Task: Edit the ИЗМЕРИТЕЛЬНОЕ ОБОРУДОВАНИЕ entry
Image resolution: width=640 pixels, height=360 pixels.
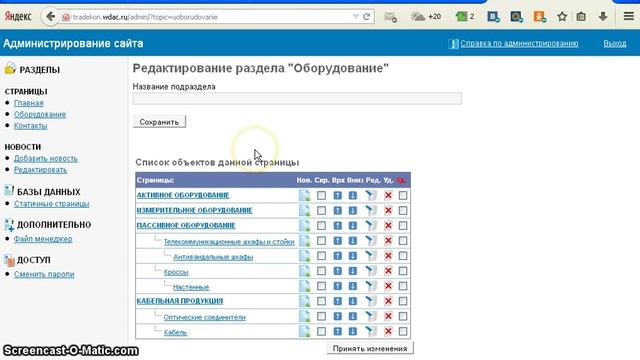Action: pos(371,211)
